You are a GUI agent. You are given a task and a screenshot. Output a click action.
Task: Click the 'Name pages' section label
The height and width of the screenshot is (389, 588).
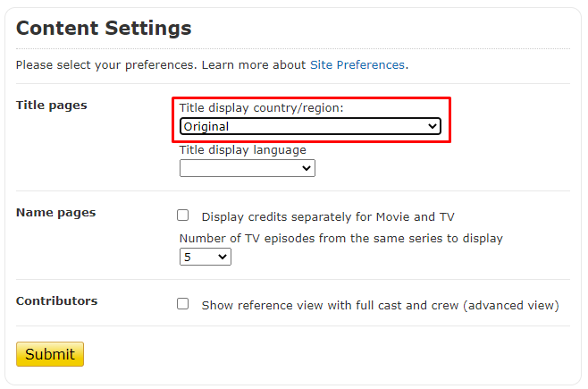point(55,213)
